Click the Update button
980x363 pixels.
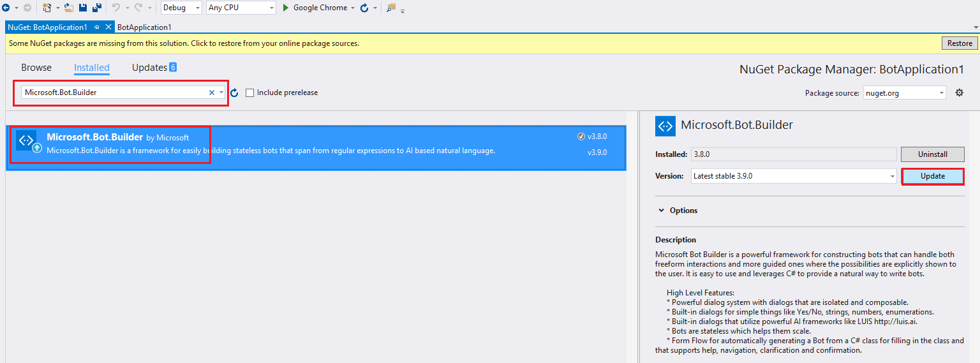coord(933,176)
